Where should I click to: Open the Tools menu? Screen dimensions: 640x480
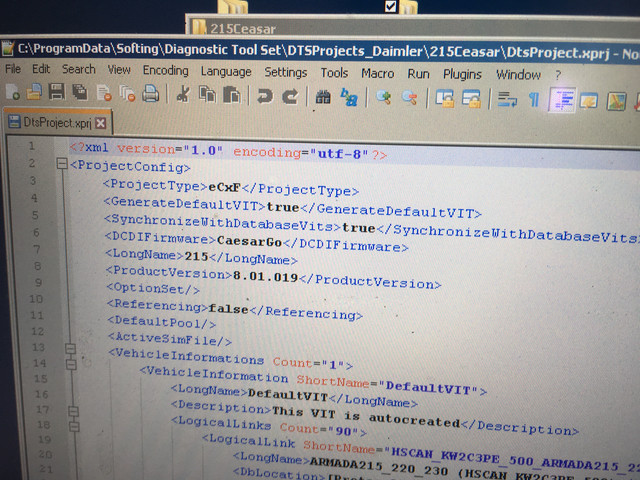click(334, 73)
